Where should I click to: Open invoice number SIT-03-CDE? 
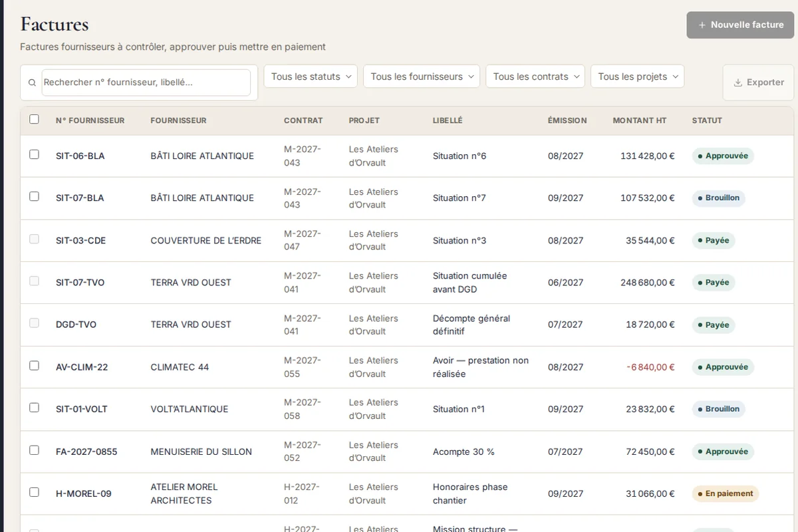point(80,241)
